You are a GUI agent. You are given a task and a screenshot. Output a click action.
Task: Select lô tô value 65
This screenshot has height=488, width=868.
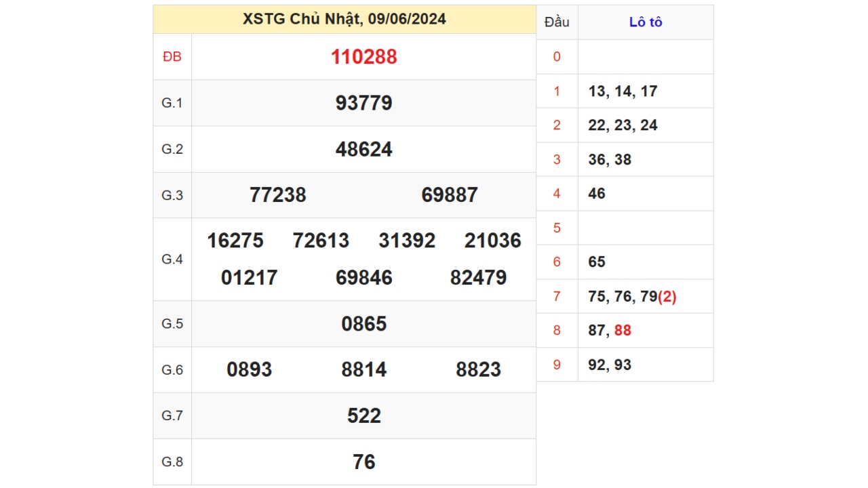(x=597, y=262)
